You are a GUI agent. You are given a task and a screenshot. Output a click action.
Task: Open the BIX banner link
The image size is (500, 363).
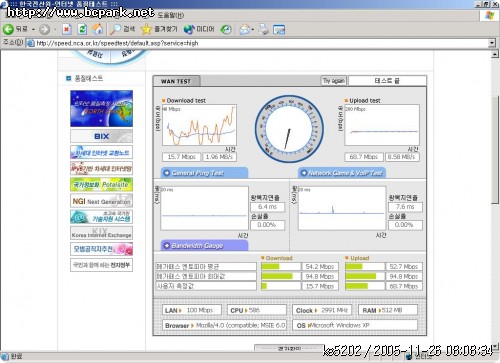[x=101, y=136]
